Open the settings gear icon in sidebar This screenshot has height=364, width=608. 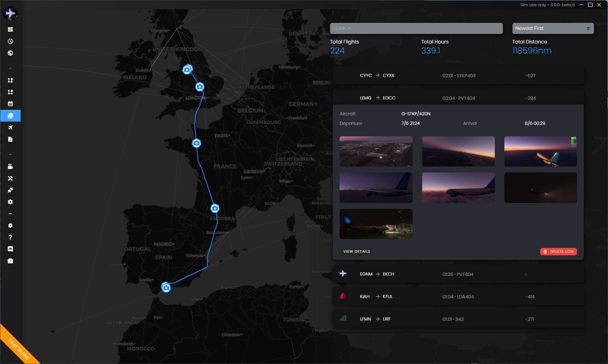coord(10,202)
